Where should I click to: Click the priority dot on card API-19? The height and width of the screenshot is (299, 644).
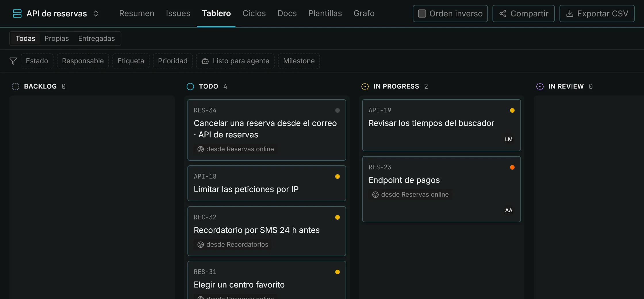pos(512,110)
